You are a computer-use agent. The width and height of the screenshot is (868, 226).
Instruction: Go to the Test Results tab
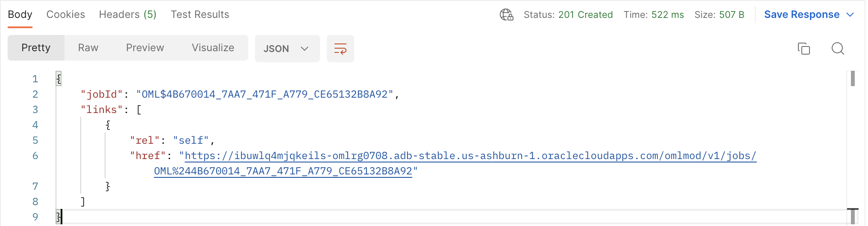click(x=200, y=15)
